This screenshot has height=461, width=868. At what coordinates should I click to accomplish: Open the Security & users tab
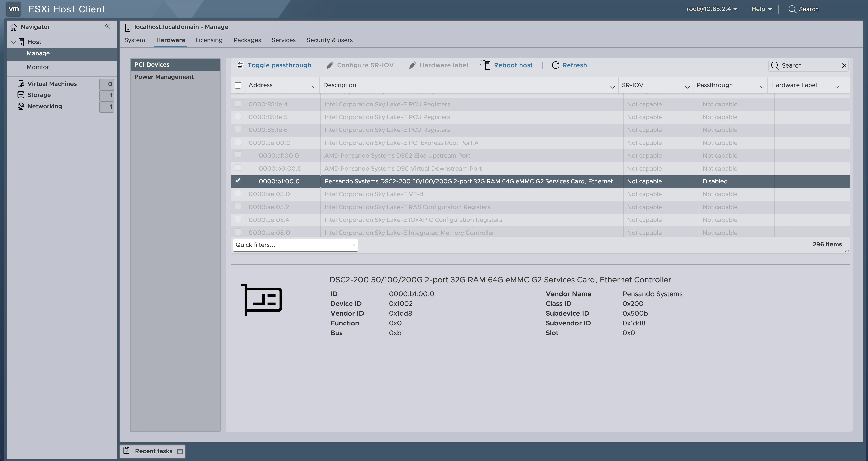pos(330,40)
